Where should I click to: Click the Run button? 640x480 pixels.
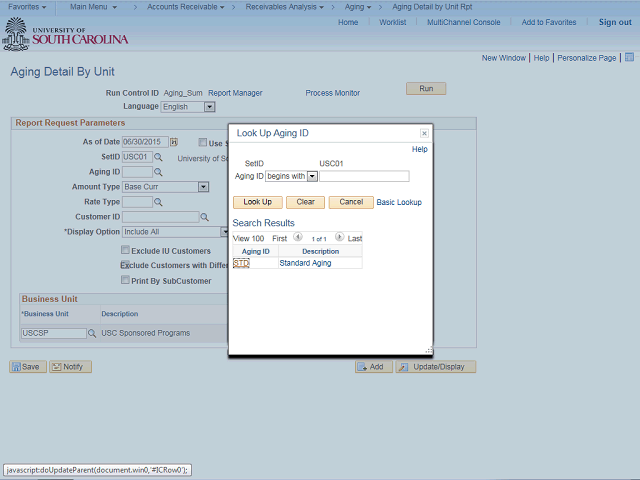426,89
